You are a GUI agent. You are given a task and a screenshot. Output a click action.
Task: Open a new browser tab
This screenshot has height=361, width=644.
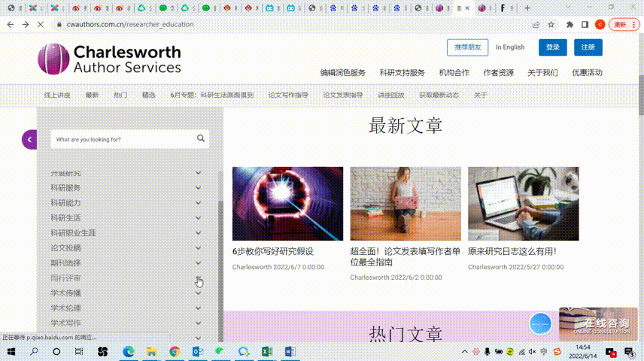527,8
